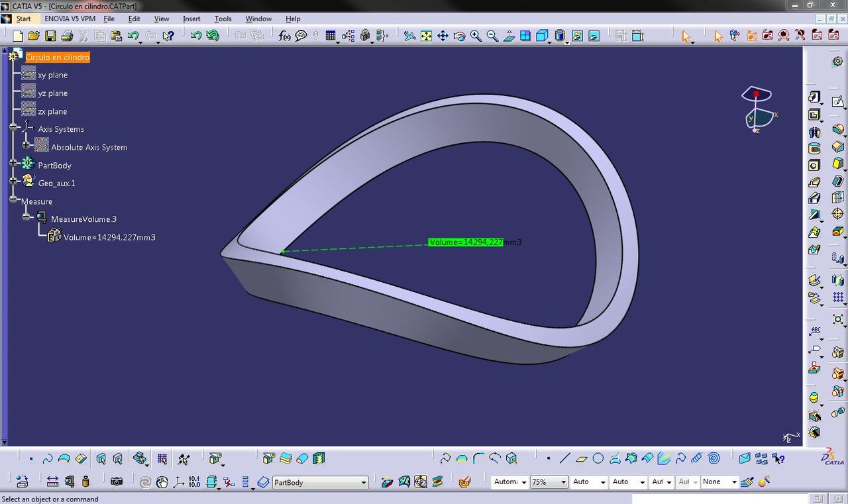Click the Apply Material icon

click(464, 481)
